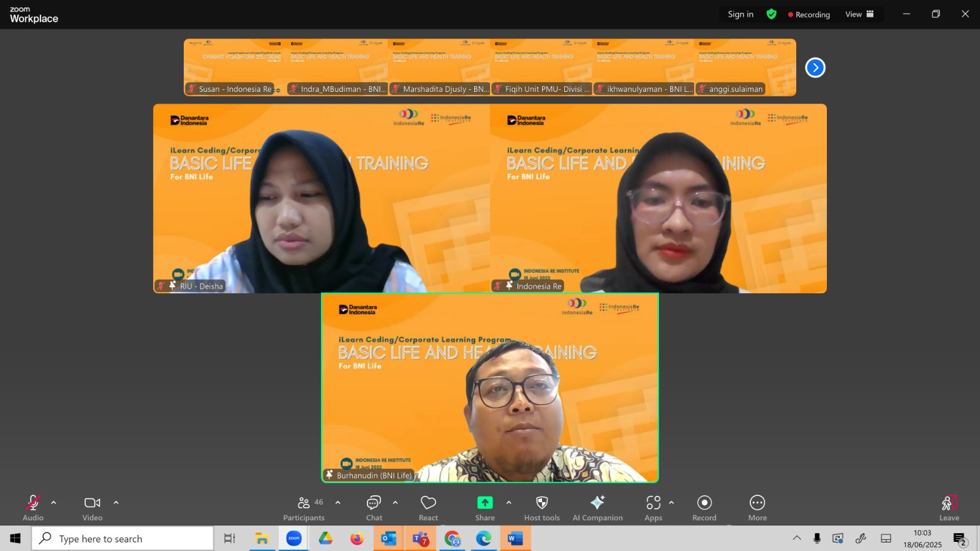Select Indra_MBudiman thumbnail

tap(337, 67)
